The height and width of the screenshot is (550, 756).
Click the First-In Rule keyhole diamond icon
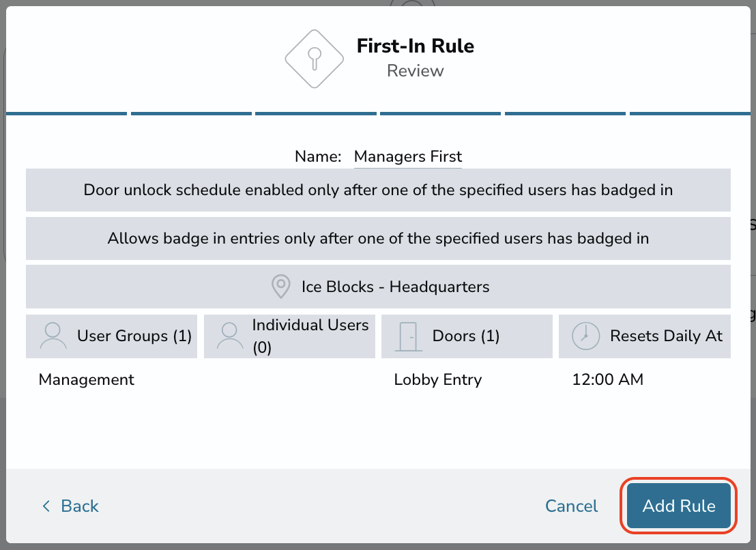[315, 59]
